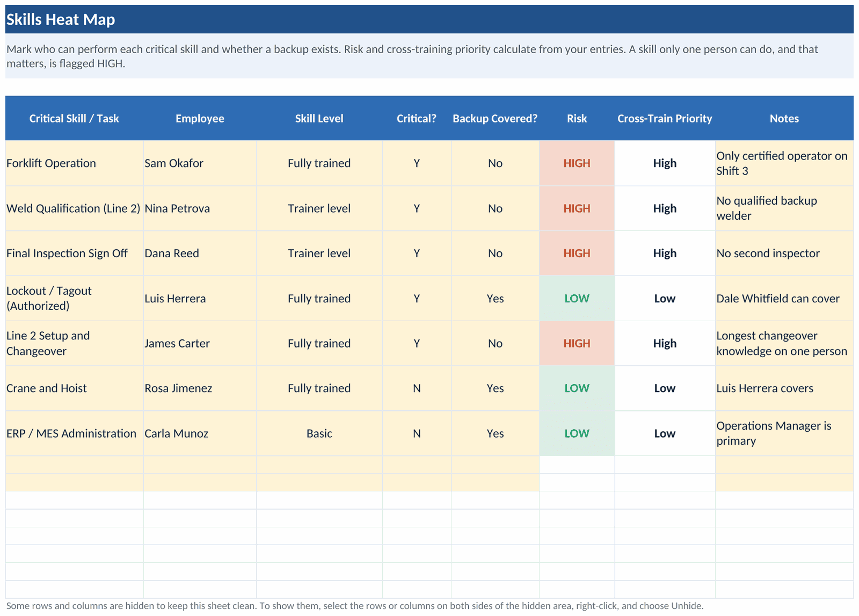This screenshot has width=859, height=616.
Task: Select James Carter's Fully trained cell
Action: point(319,343)
